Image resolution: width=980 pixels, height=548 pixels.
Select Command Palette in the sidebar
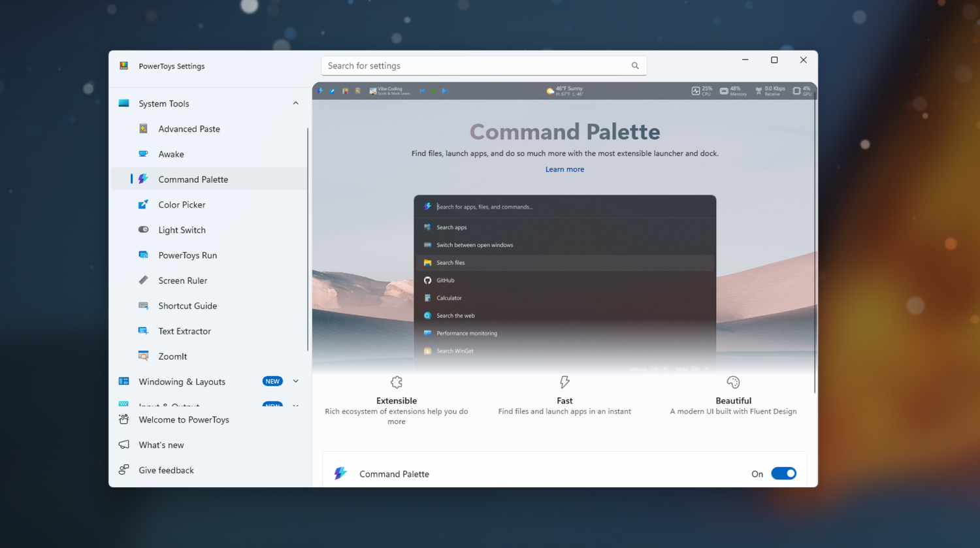pos(209,179)
